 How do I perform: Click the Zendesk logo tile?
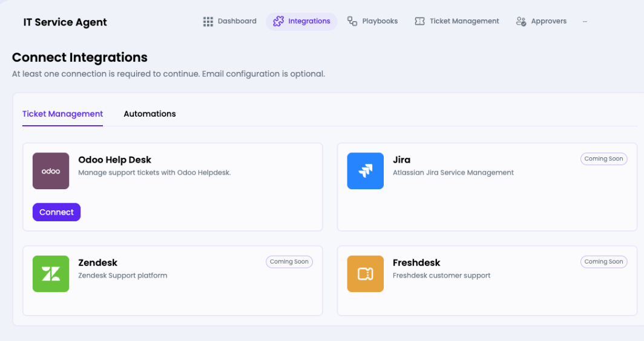coord(51,274)
